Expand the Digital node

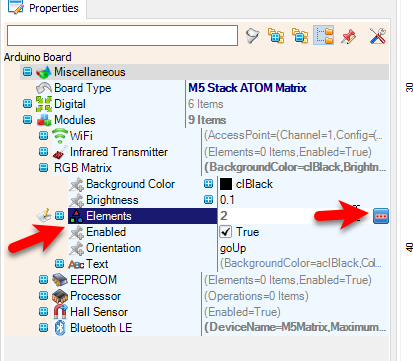click(x=27, y=104)
